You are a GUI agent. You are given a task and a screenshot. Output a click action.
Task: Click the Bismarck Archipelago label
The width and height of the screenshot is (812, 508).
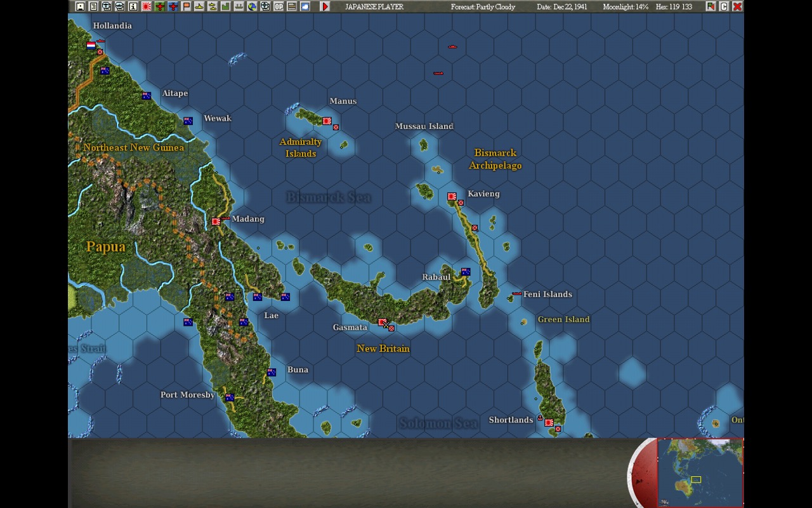click(495, 159)
